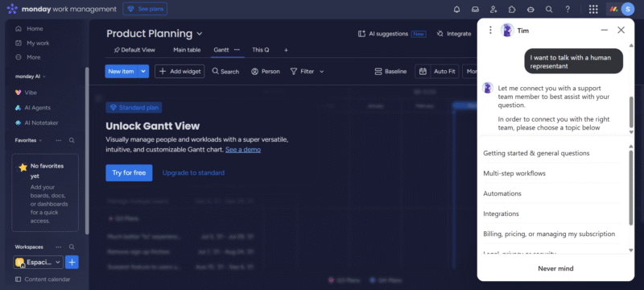
Task: Open the notifications bell
Action: pyautogui.click(x=456, y=9)
